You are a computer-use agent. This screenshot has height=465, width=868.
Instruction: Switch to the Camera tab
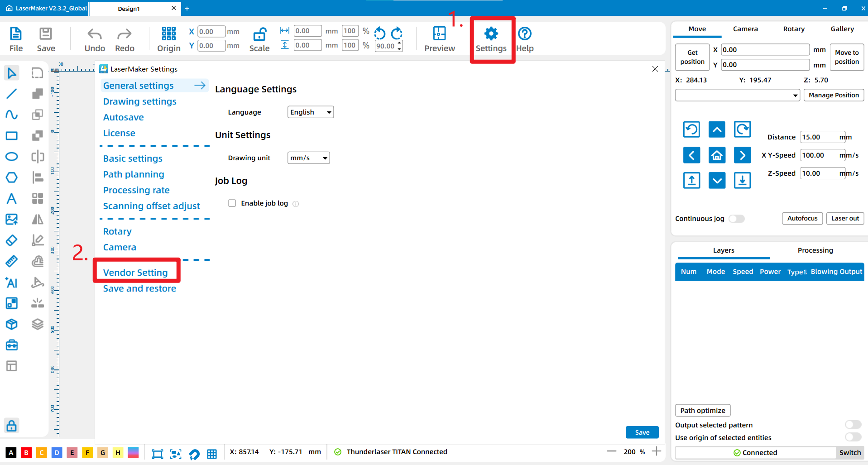(745, 29)
